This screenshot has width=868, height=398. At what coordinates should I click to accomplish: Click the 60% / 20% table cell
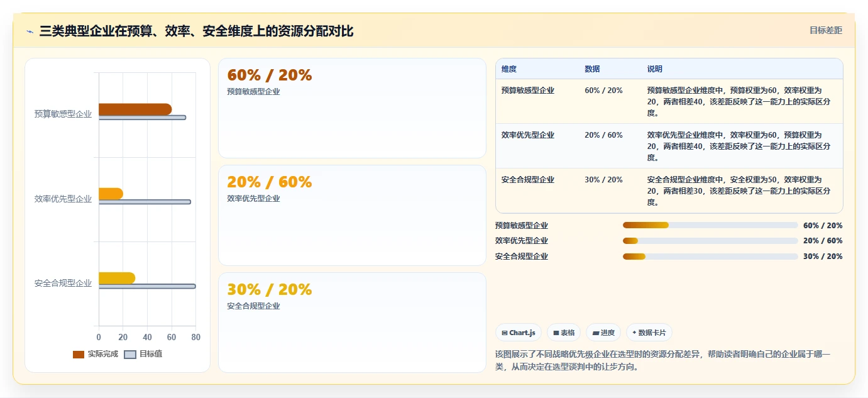point(603,91)
